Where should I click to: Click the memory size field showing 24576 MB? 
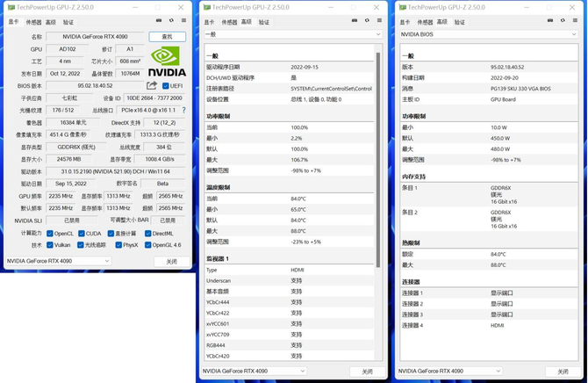point(69,159)
